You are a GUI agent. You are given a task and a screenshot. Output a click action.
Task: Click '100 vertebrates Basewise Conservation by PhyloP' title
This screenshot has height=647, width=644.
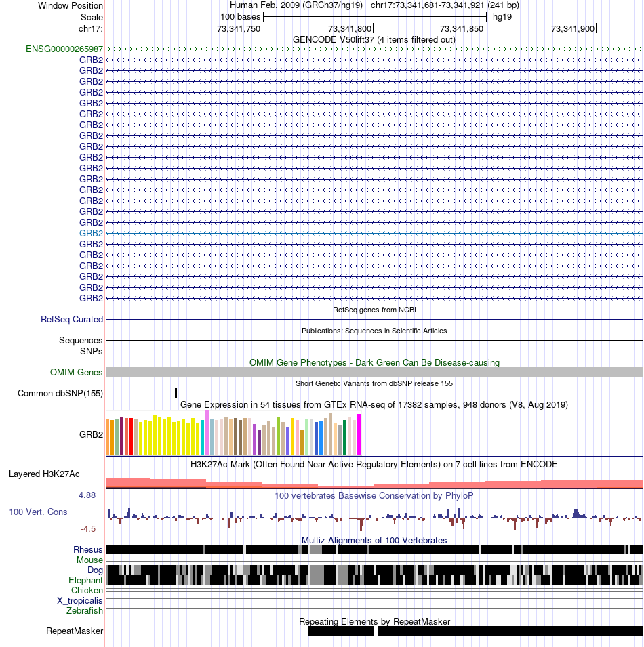[x=374, y=495]
